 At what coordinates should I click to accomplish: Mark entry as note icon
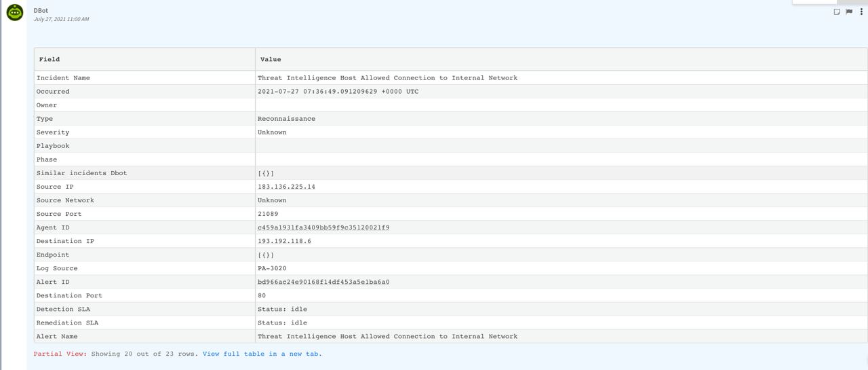click(837, 12)
